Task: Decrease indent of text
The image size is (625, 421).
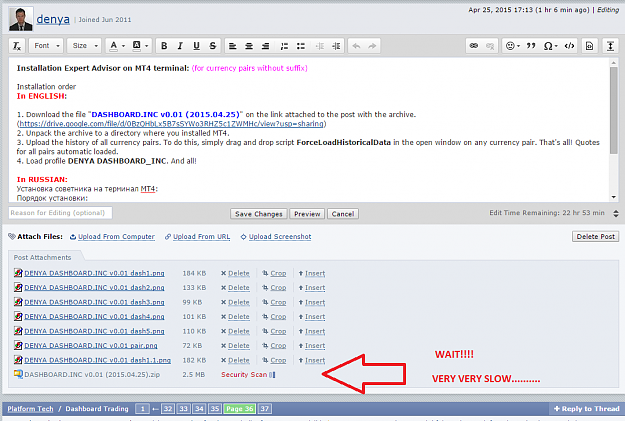Action: pos(320,46)
